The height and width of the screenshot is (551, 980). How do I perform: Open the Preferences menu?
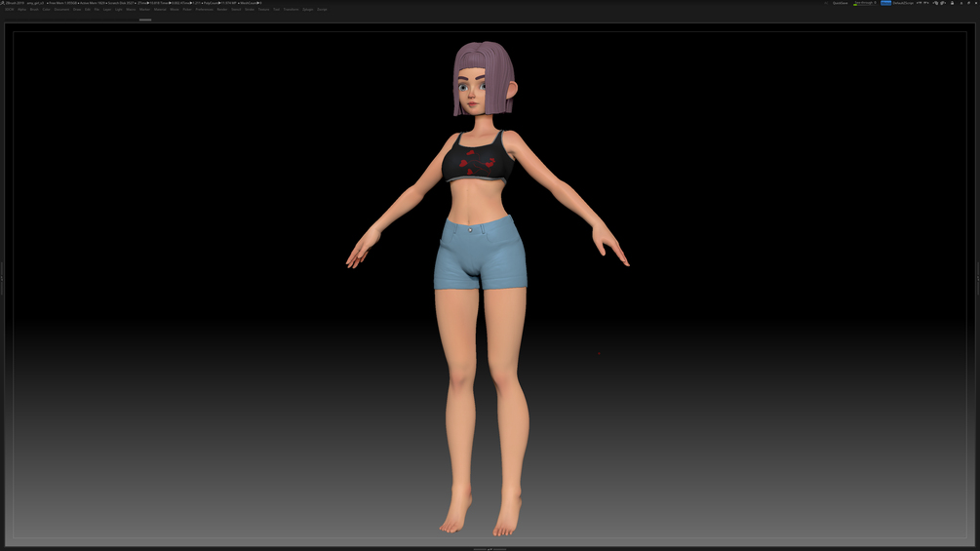205,10
